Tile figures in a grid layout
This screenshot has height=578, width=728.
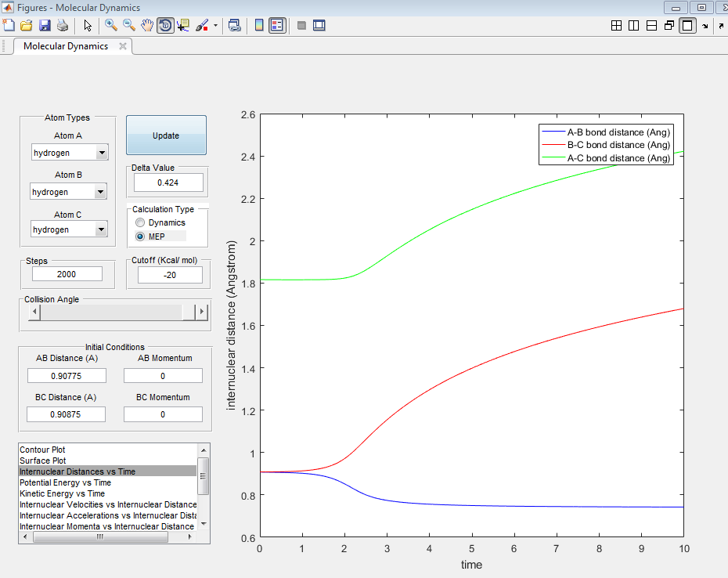(x=617, y=25)
